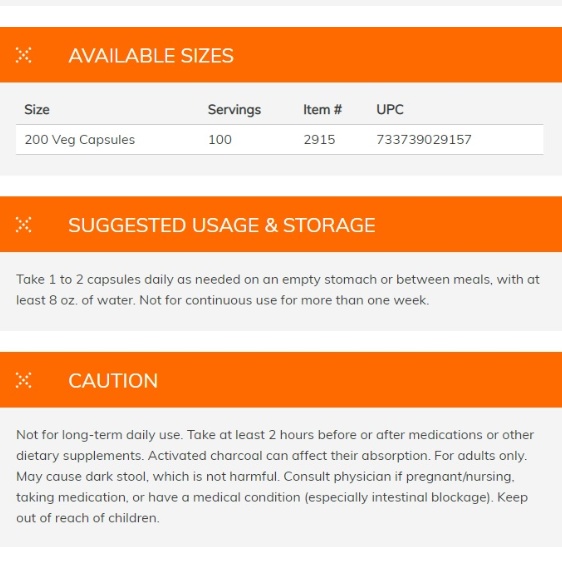Image resolution: width=562 pixels, height=575 pixels.
Task: Click item number 2915
Action: [319, 140]
